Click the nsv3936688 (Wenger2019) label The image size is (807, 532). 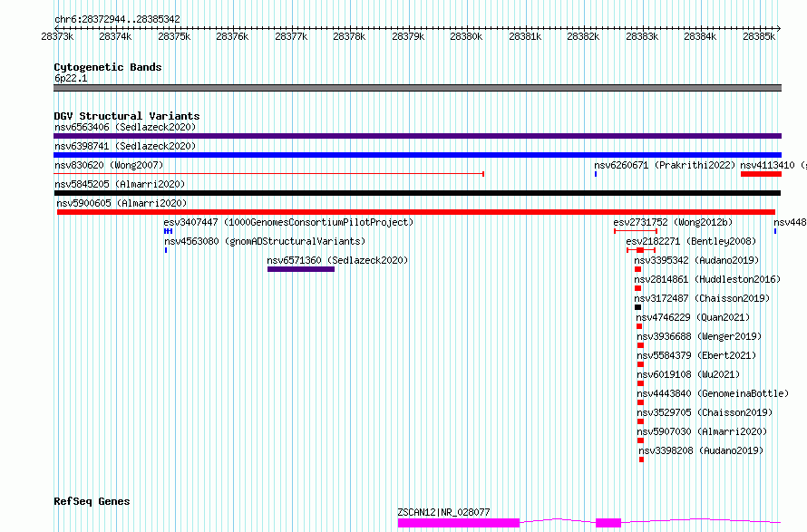pyautogui.click(x=699, y=336)
